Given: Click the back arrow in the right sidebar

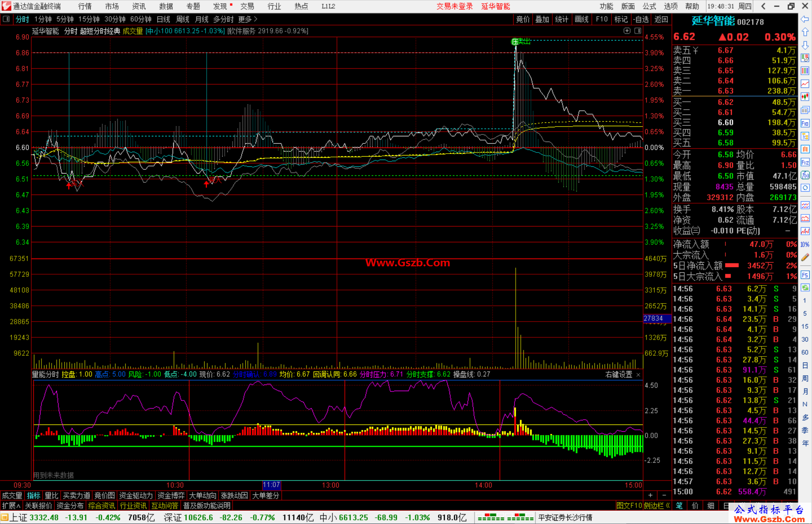Looking at the screenshot, I should coord(805,19).
